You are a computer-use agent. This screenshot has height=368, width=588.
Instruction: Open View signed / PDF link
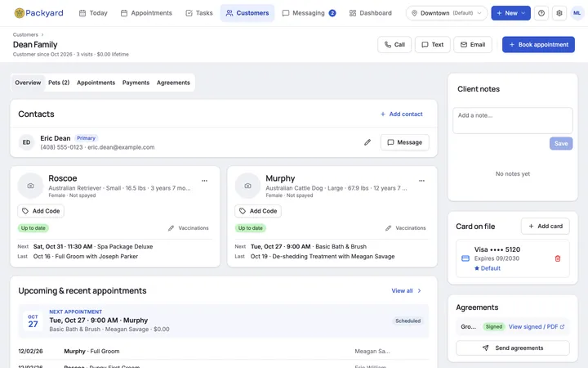click(537, 326)
